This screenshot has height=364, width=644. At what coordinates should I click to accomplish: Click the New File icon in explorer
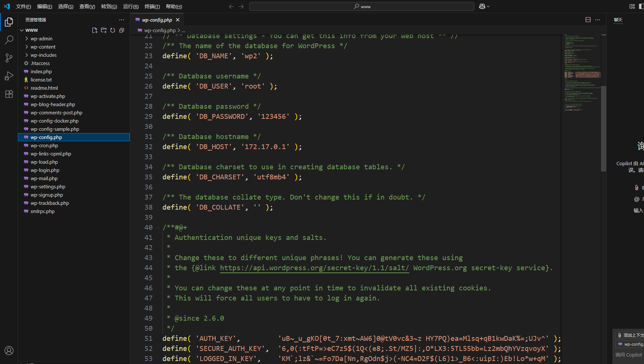pos(95,30)
